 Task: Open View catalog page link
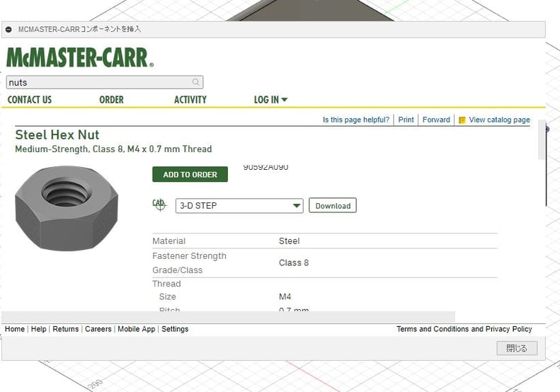pyautogui.click(x=499, y=120)
